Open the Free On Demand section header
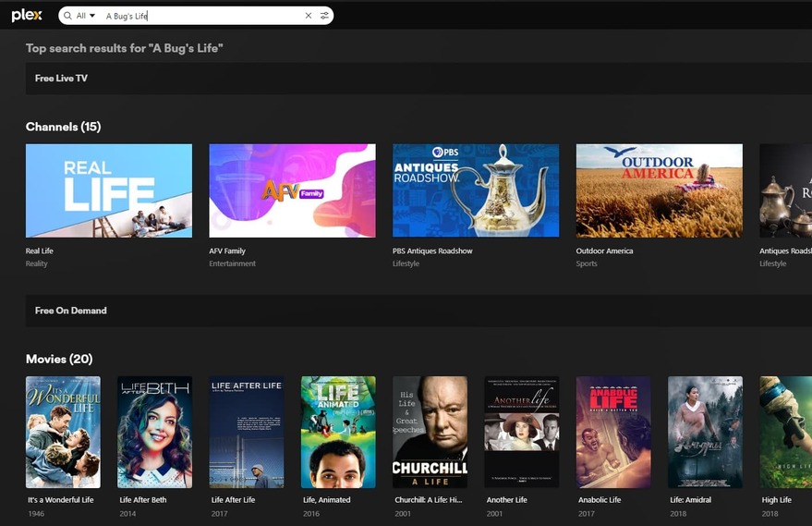The height and width of the screenshot is (526, 812). click(x=418, y=311)
